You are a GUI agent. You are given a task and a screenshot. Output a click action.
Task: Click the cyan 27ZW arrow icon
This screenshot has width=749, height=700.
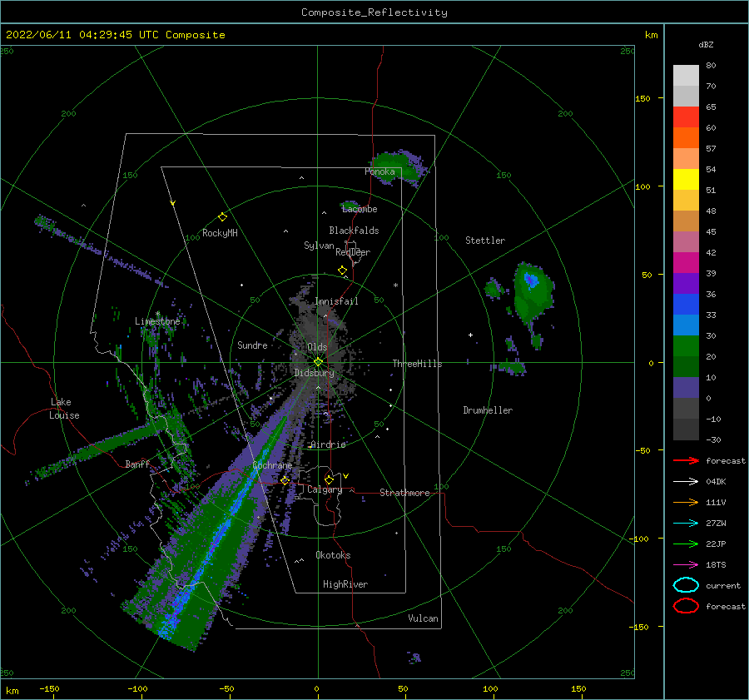[x=686, y=524]
